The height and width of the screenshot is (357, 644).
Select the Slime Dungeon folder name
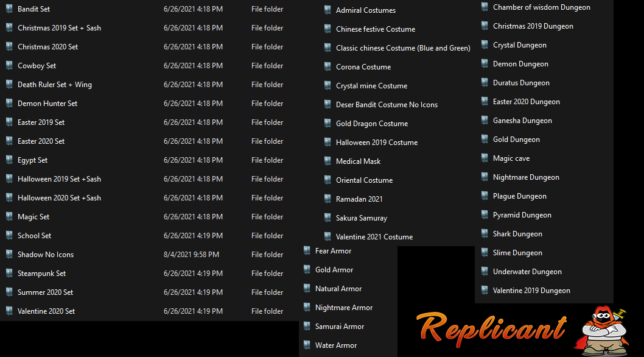coord(517,253)
